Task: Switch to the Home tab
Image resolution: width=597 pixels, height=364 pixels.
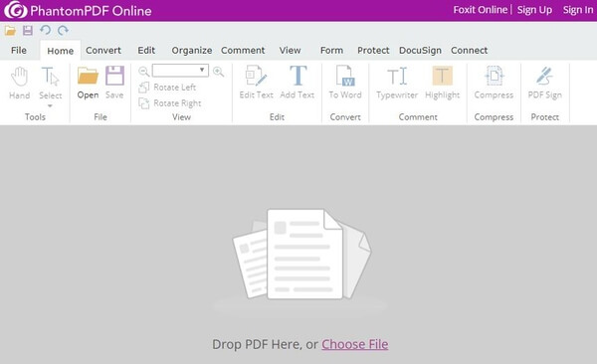Action: (x=60, y=51)
